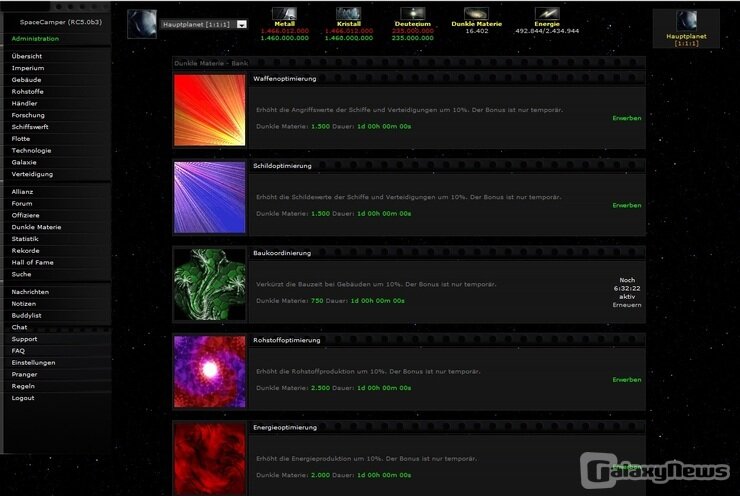740x496 pixels.
Task: Go to Forschung in the left menu
Action: click(28, 115)
